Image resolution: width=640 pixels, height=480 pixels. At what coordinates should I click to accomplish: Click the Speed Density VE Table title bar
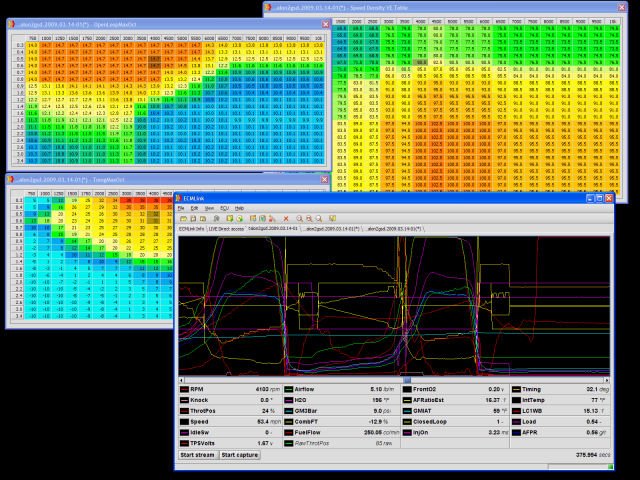tap(450, 8)
